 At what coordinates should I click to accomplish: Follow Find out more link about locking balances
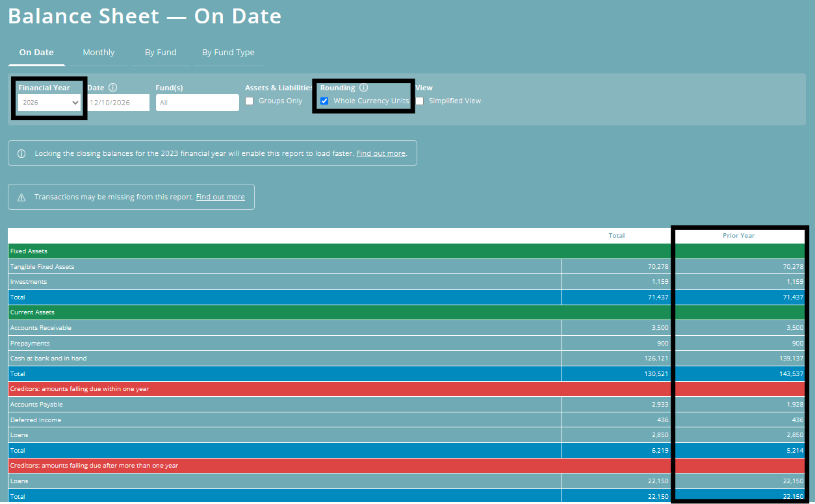click(381, 153)
